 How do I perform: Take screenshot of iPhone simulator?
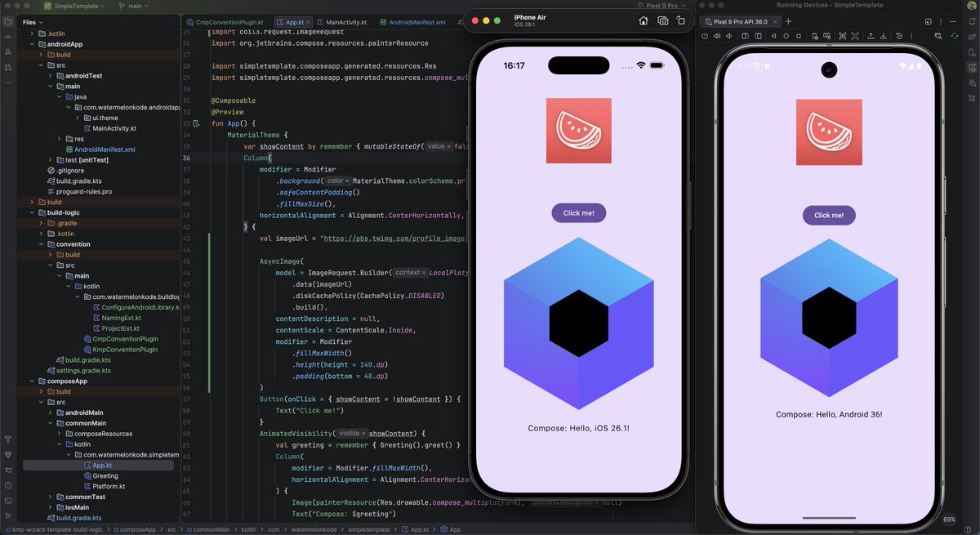coord(663,20)
